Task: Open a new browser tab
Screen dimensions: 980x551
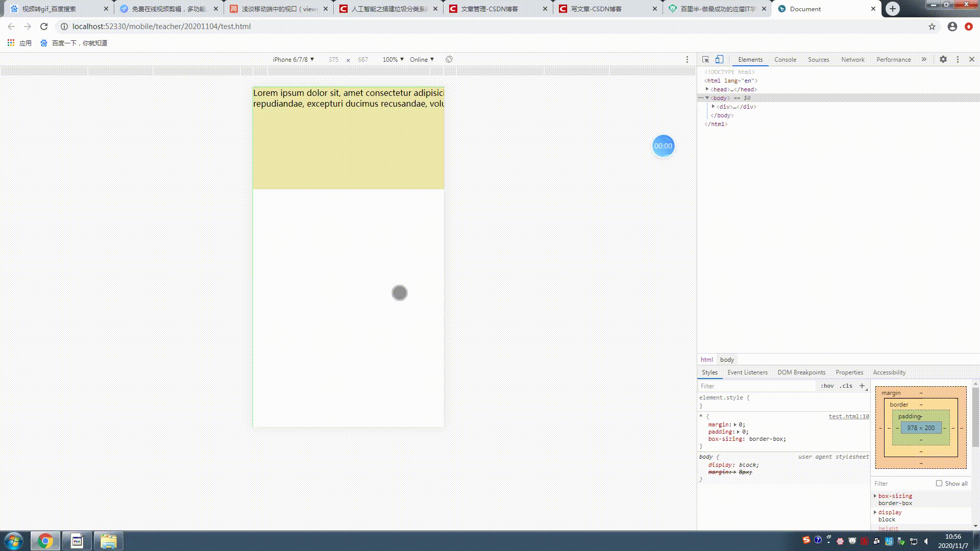Action: coord(893,9)
